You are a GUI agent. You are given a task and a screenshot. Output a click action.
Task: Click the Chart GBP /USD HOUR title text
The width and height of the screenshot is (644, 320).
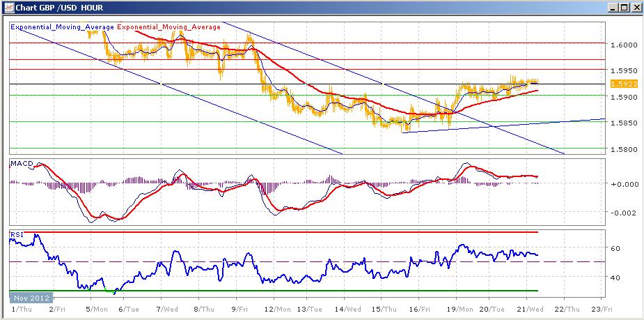(x=59, y=8)
